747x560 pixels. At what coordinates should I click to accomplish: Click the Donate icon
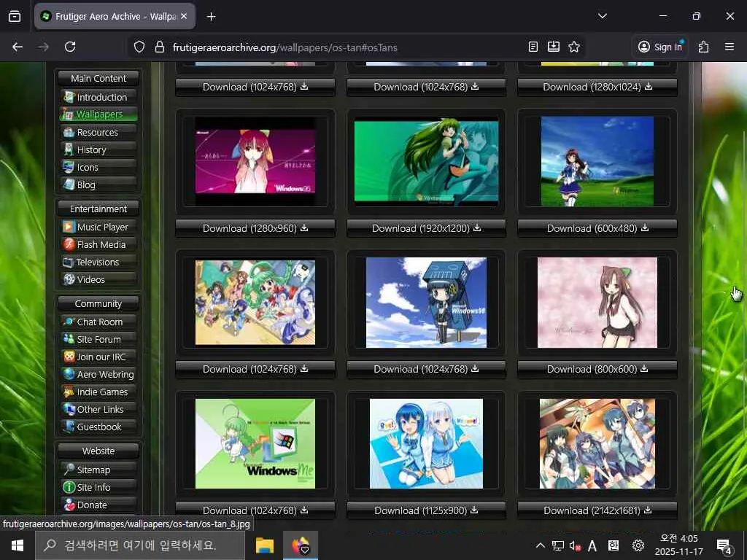69,505
